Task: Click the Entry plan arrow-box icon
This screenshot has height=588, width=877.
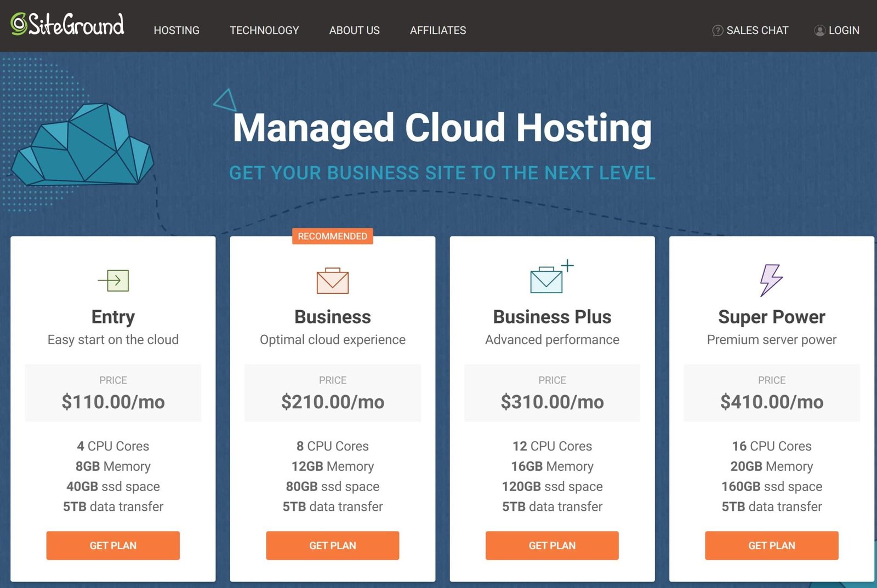Action: click(113, 281)
